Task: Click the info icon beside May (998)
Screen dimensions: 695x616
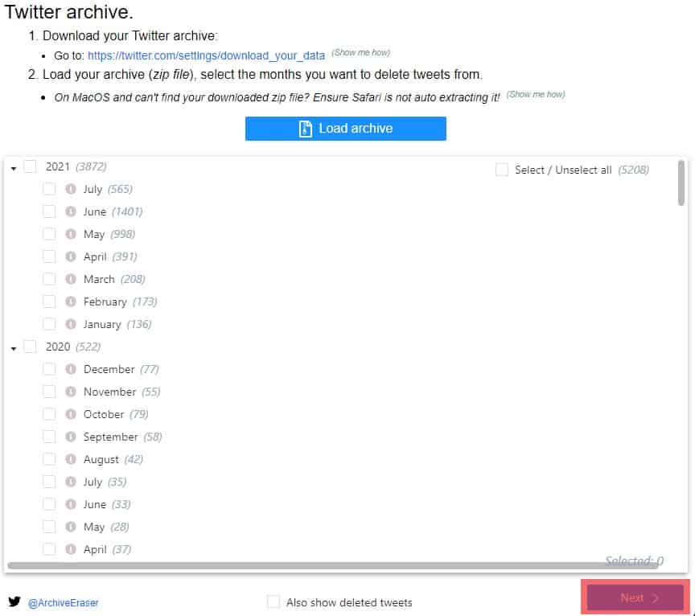Action: 71,234
